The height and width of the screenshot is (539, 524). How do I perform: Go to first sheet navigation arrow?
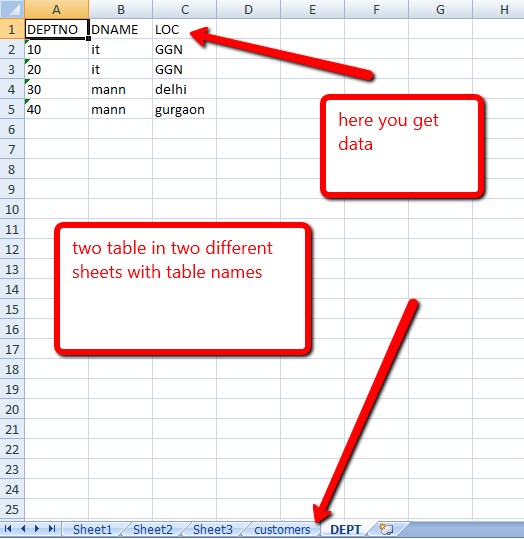pos(8,528)
